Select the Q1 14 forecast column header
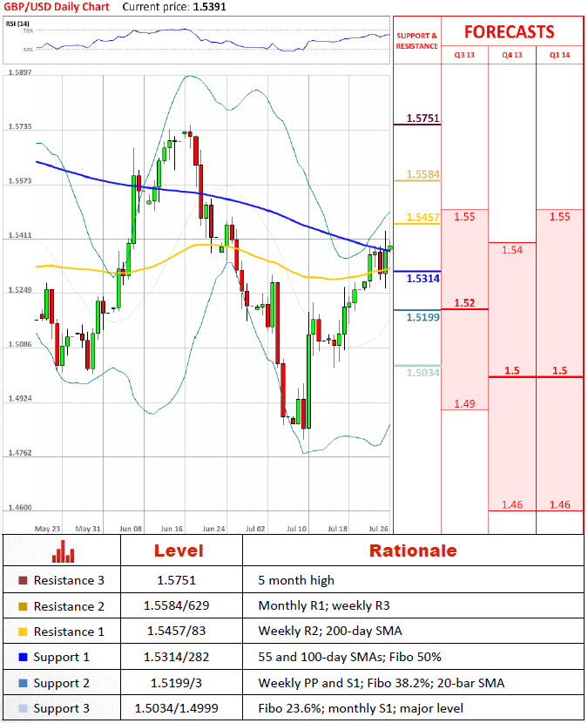Screen dimensions: 588x723 [x=559, y=55]
